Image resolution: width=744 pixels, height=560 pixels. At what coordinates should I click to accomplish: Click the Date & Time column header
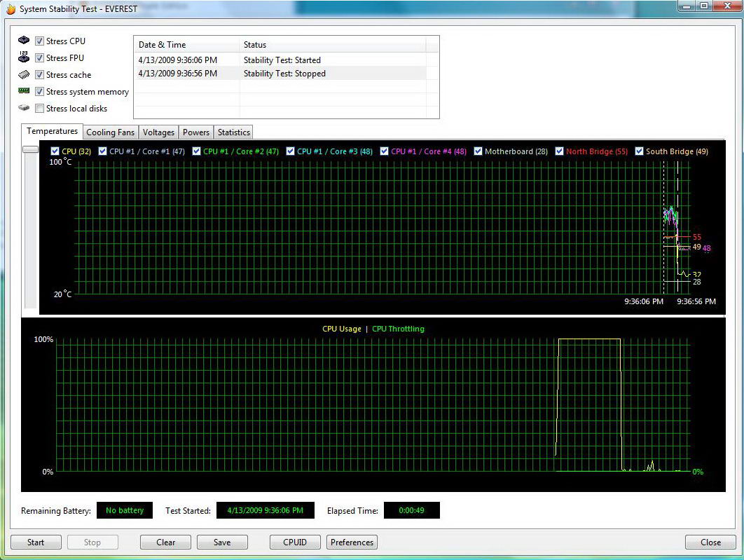tap(186, 45)
